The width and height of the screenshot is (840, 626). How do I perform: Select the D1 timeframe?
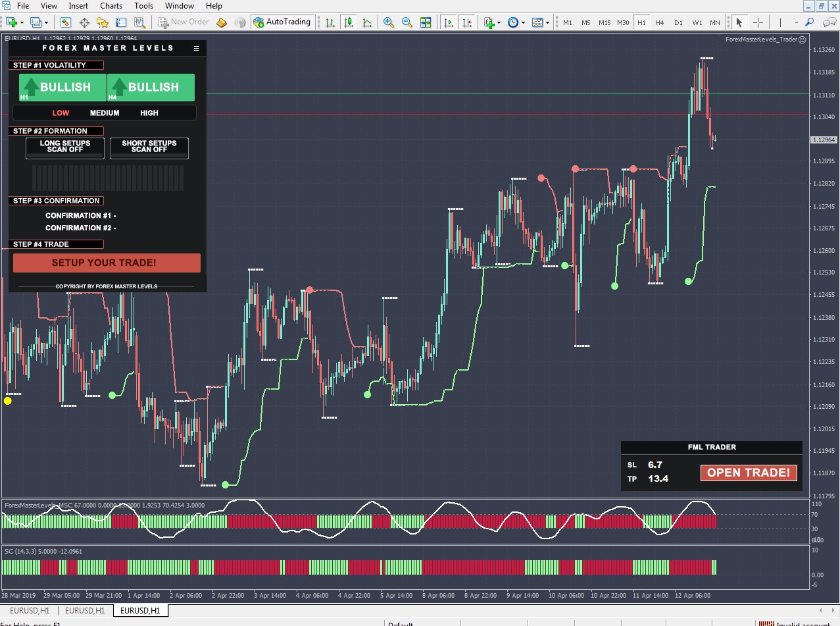pos(678,22)
